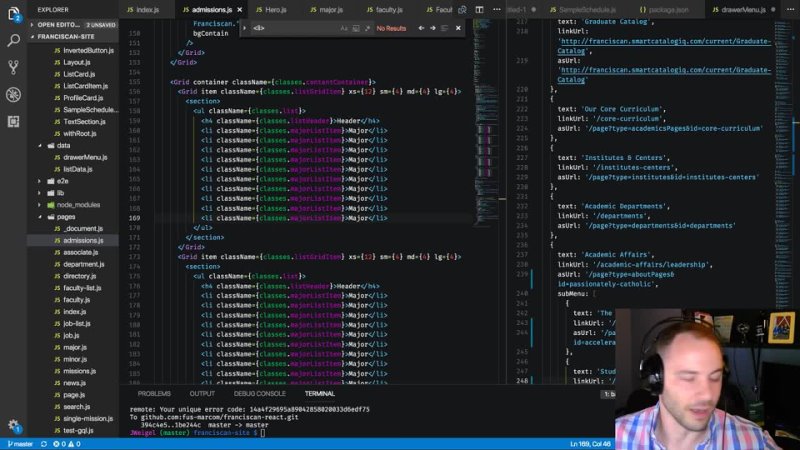Viewport: 800px width, 450px height.
Task: Open the Search view in activity bar
Action: [x=13, y=40]
